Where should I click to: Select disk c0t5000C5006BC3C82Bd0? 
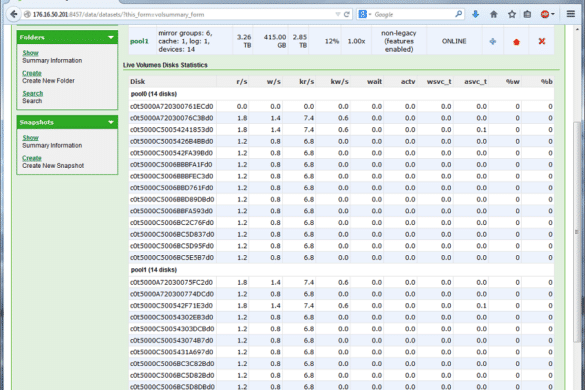pos(172,364)
